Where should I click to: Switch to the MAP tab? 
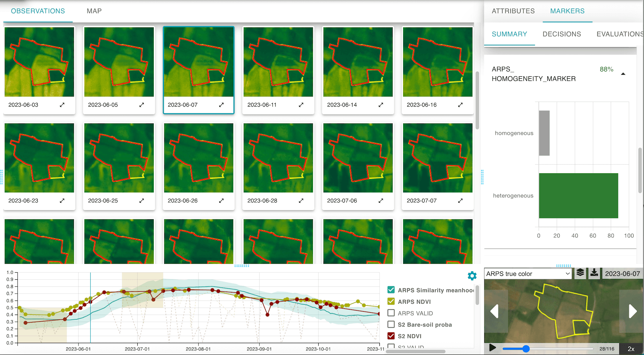(94, 11)
